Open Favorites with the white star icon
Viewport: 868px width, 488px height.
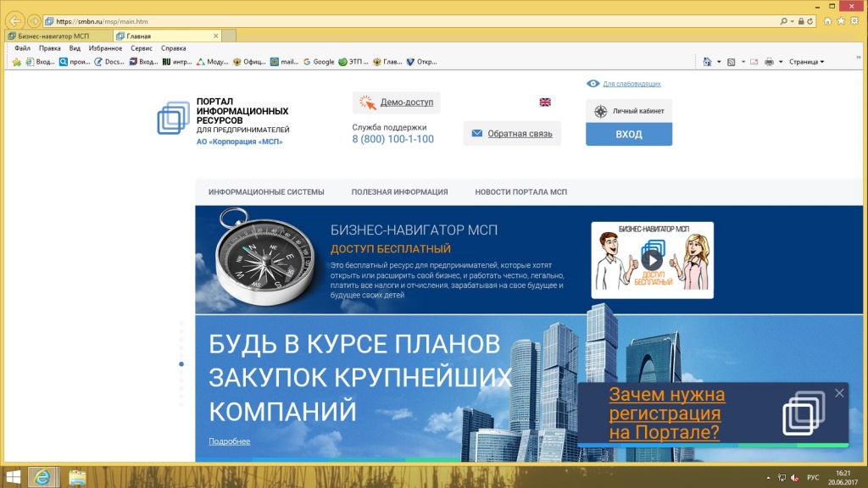click(x=841, y=21)
